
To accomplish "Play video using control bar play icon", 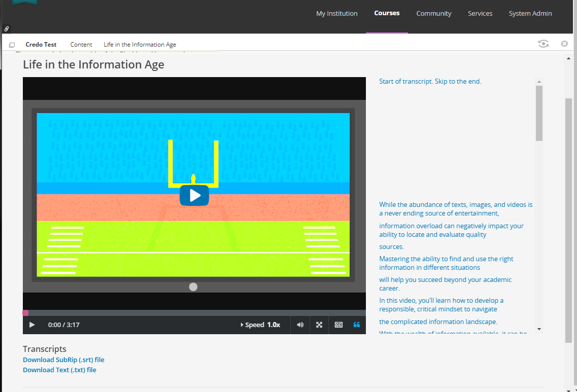I will [32, 325].
